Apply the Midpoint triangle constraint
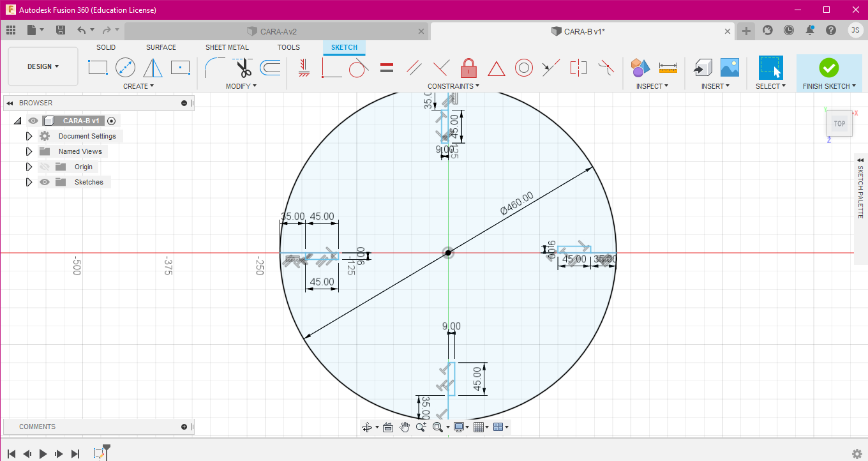Image resolution: width=868 pixels, height=461 pixels. point(497,68)
